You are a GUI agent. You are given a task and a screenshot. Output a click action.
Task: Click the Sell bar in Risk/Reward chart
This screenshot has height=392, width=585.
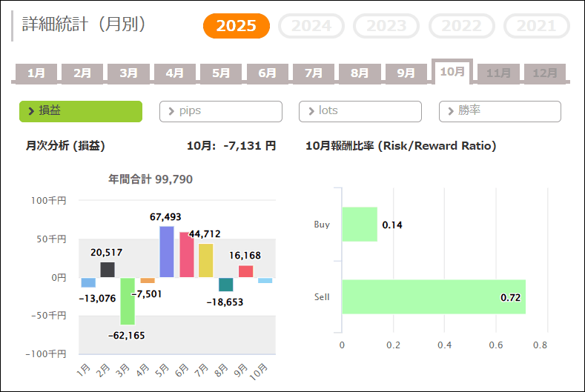[x=434, y=296]
